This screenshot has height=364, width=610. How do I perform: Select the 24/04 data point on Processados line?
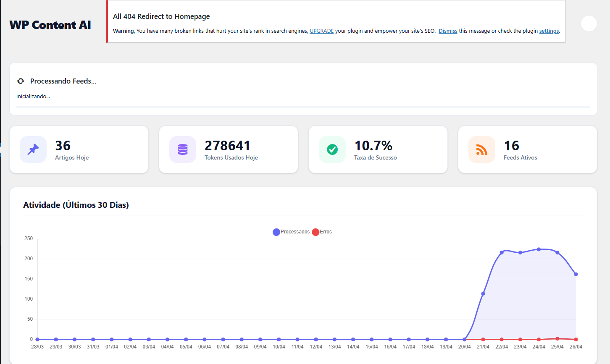pyautogui.click(x=539, y=249)
